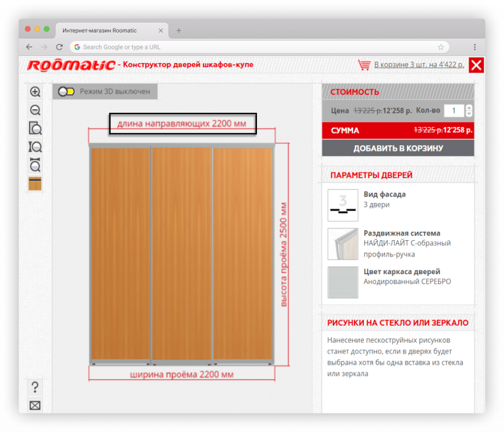The image size is (504, 432).
Task: Open the Раздвижная система profile option
Action: pos(343,244)
